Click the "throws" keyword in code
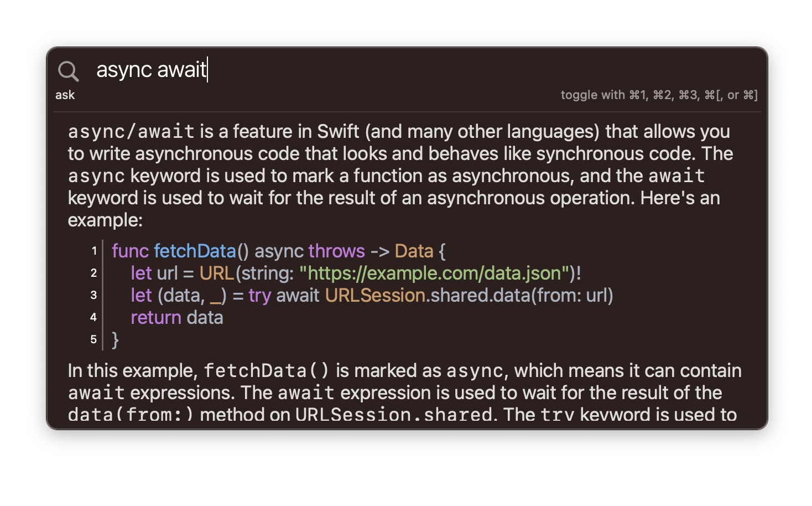Viewport: 812px width, 506px height. coord(337,251)
